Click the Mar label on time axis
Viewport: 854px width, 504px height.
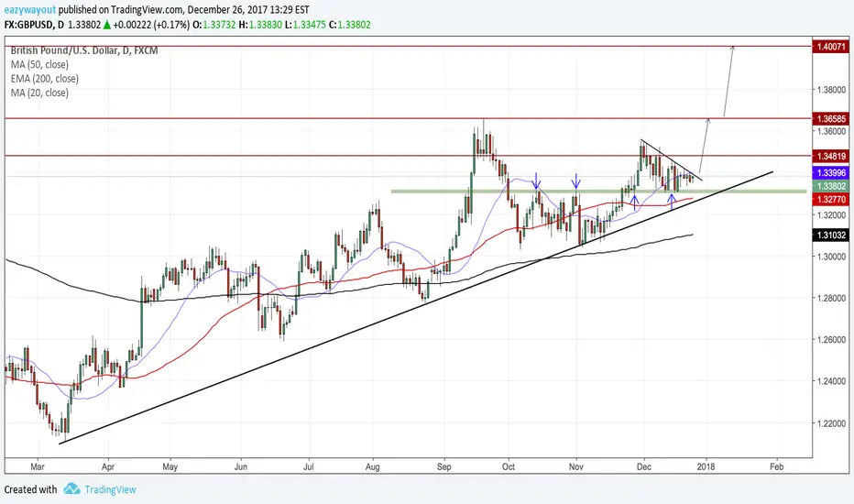37,467
